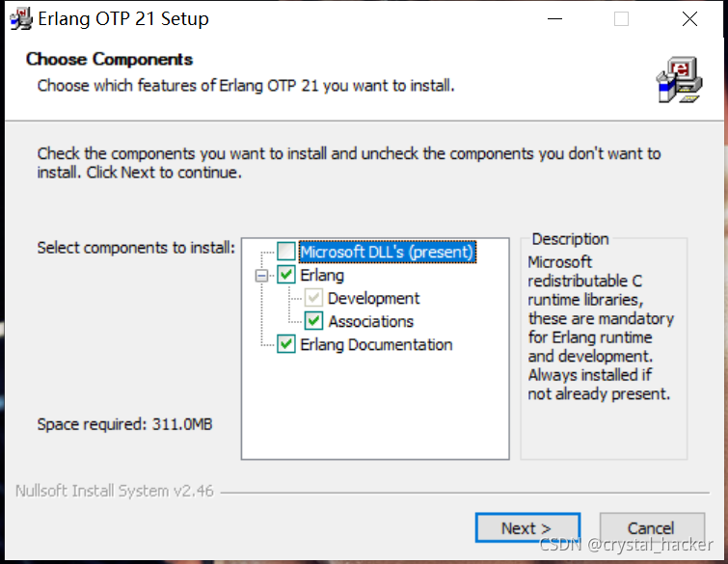The width and height of the screenshot is (728, 564).
Task: Uncheck the Erlang component checkbox
Action: (x=286, y=275)
